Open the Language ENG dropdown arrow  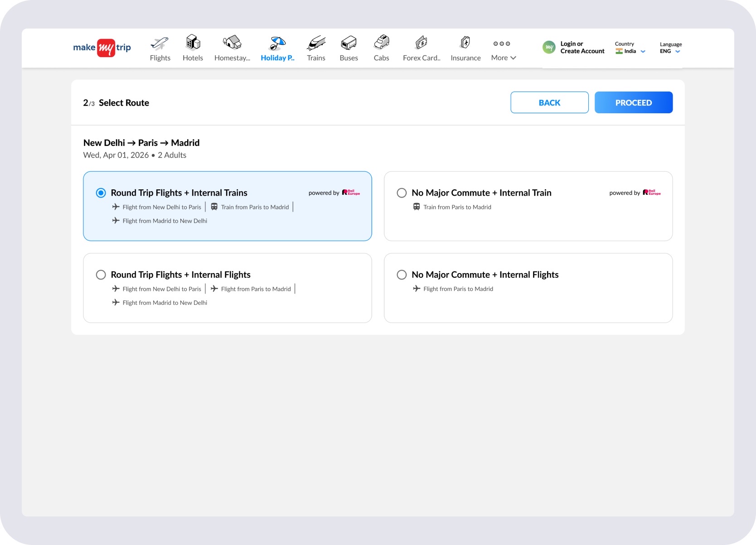[678, 52]
